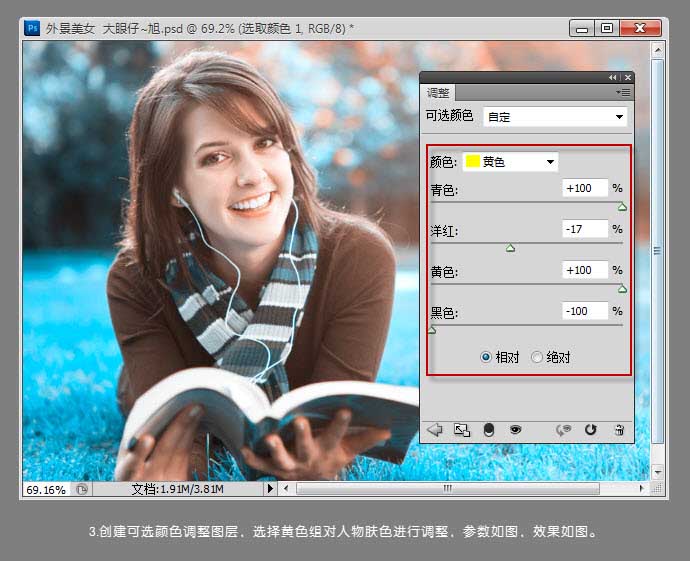Click the 69.16% zoom field
The width and height of the screenshot is (690, 561).
46,489
